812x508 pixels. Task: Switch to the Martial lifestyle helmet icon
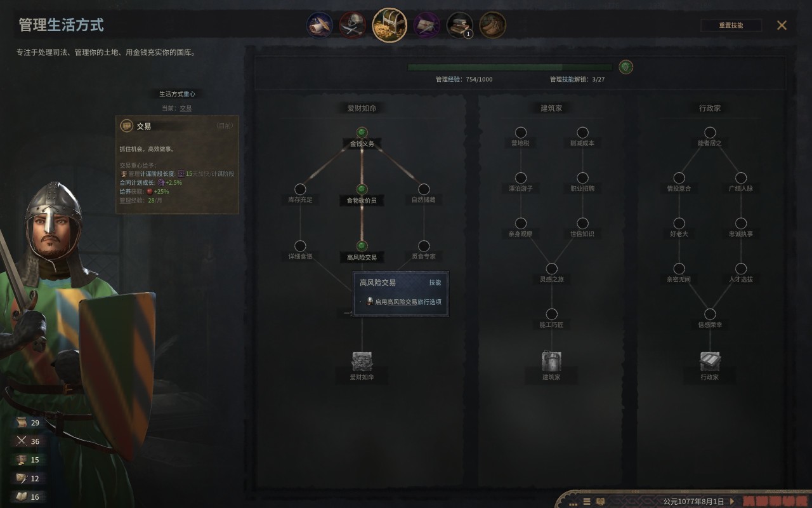point(352,25)
